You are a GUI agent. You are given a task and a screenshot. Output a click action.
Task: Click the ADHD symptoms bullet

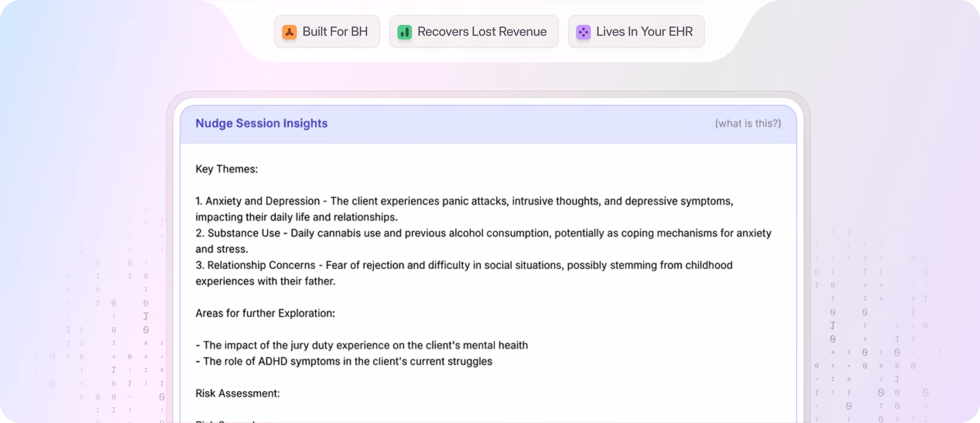pos(344,361)
